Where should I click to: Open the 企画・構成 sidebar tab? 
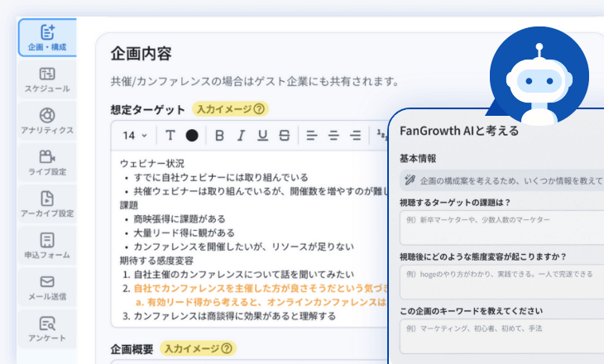tap(47, 38)
